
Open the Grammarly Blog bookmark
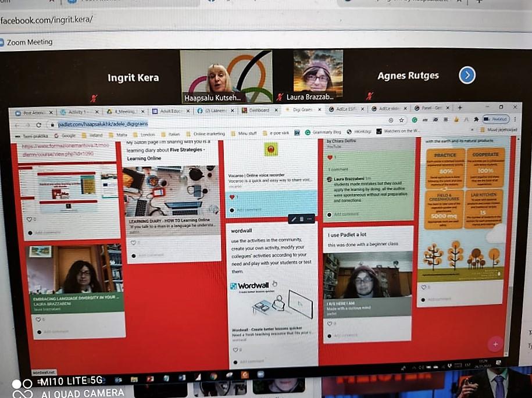(323, 132)
